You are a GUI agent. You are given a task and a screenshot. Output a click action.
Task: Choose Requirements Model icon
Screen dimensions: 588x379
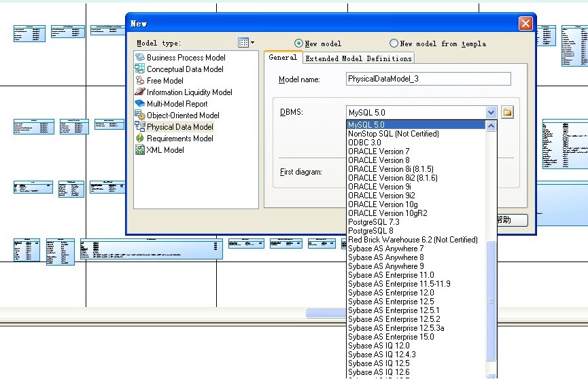tap(140, 138)
